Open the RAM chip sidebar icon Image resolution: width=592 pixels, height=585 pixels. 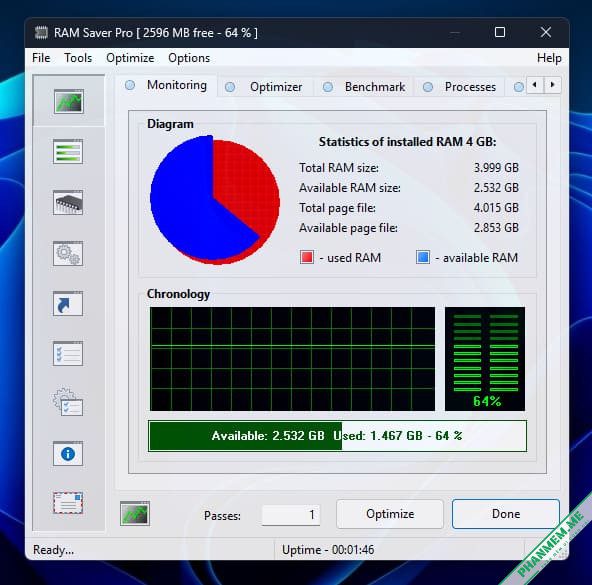pyautogui.click(x=68, y=202)
